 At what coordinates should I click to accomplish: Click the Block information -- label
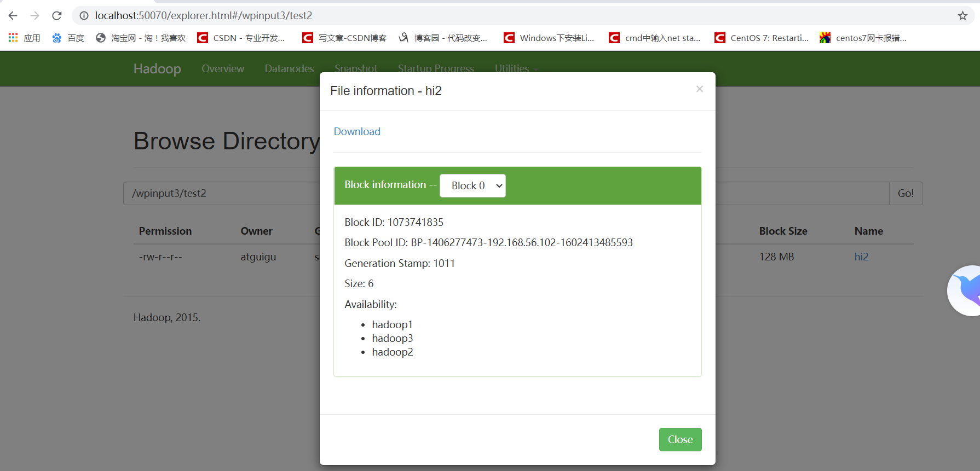tap(390, 185)
